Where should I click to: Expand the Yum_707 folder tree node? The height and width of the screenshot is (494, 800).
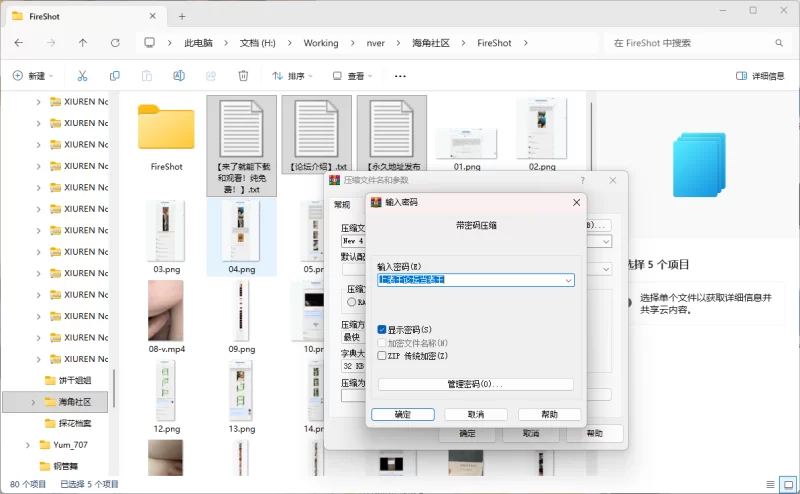pos(27,444)
